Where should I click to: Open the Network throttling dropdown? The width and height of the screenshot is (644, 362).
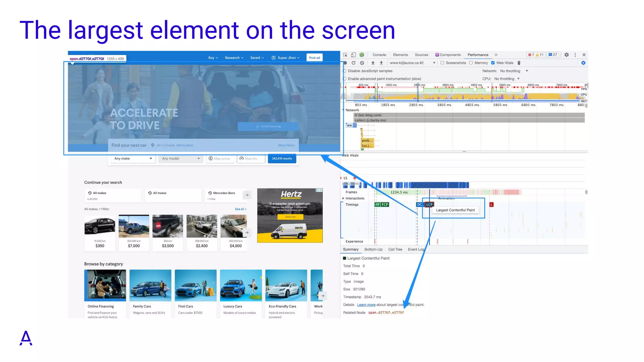[x=514, y=71]
